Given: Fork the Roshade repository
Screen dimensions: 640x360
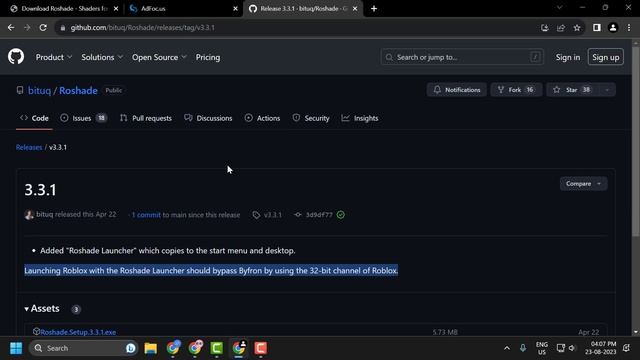Looking at the screenshot, I should (x=516, y=90).
